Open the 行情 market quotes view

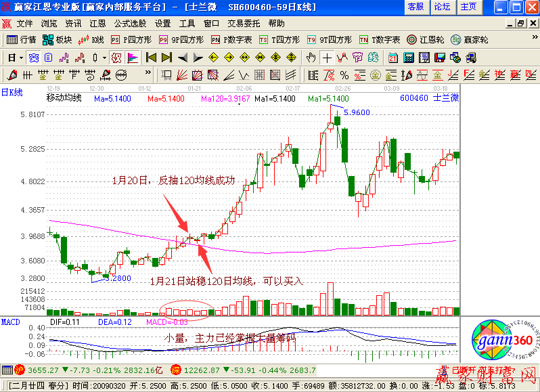[x=22, y=39]
